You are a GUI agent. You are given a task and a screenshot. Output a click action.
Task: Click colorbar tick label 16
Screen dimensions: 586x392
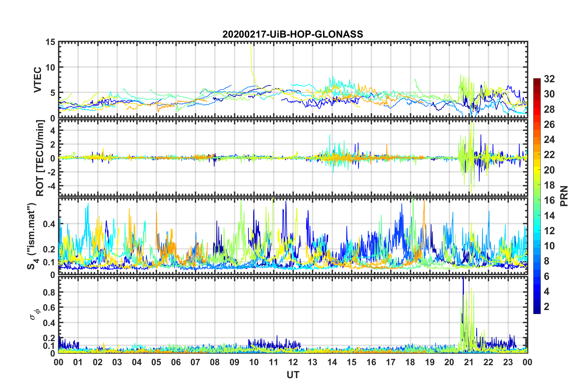point(549,200)
